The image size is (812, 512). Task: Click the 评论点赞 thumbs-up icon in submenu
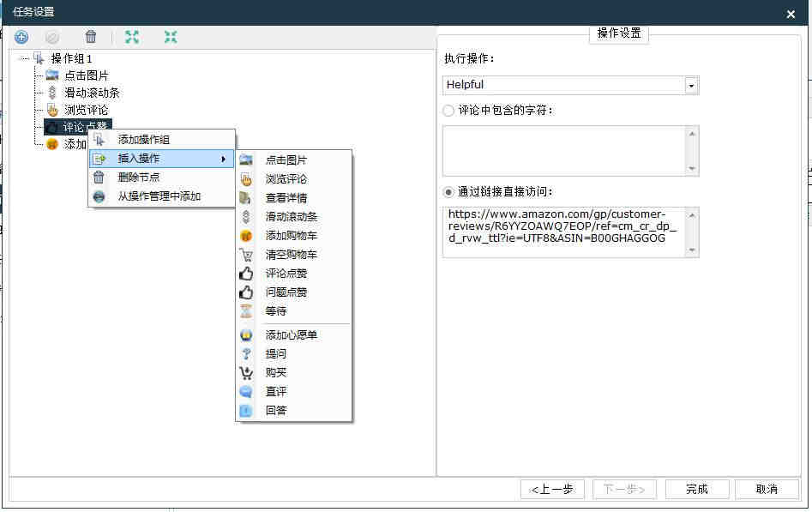(x=246, y=273)
